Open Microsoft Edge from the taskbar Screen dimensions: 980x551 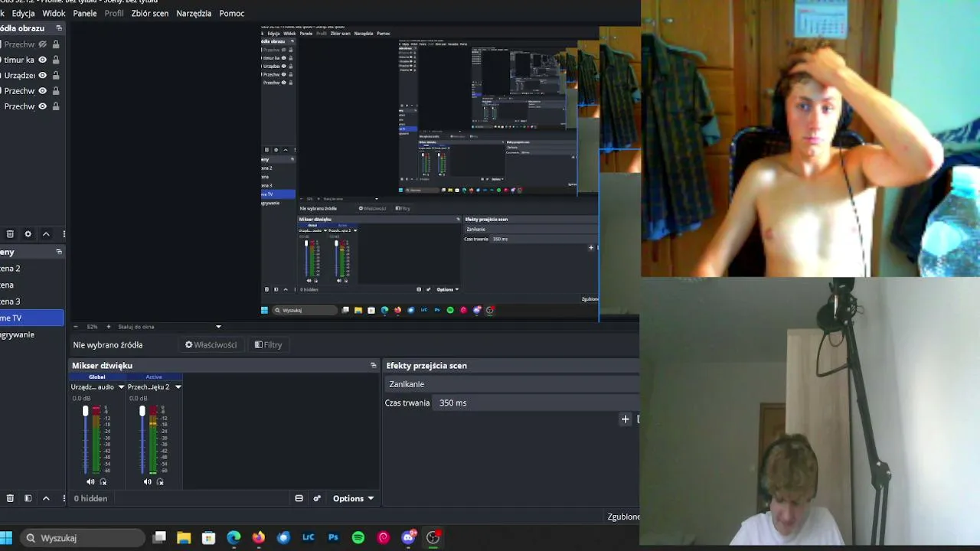(x=234, y=537)
